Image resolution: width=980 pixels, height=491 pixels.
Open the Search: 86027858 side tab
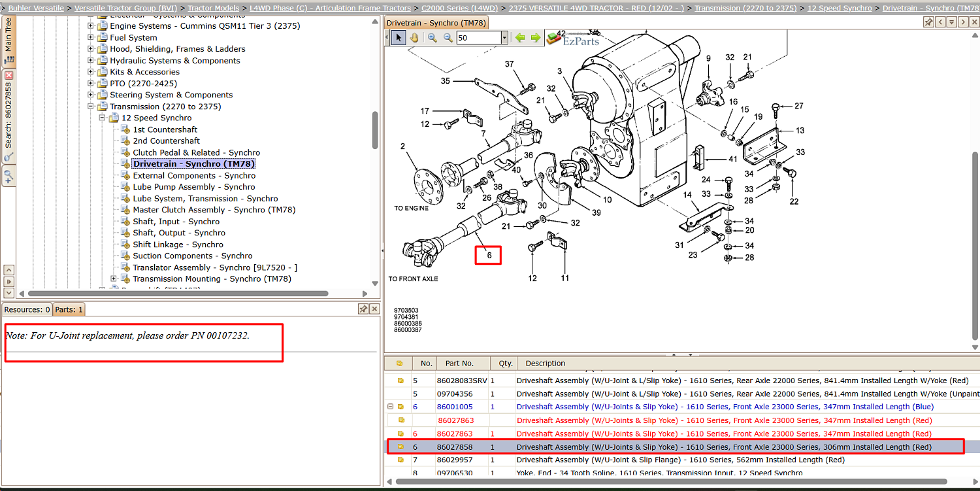point(8,115)
